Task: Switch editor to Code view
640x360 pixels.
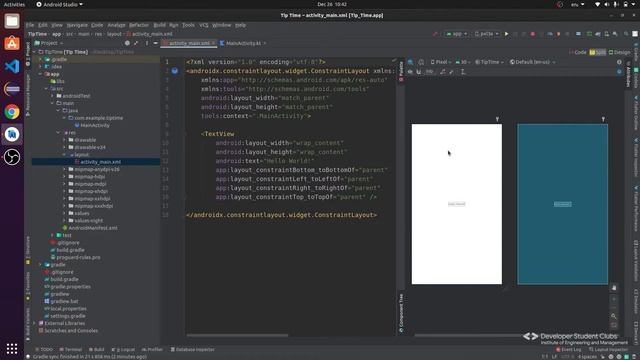Action: (578, 52)
